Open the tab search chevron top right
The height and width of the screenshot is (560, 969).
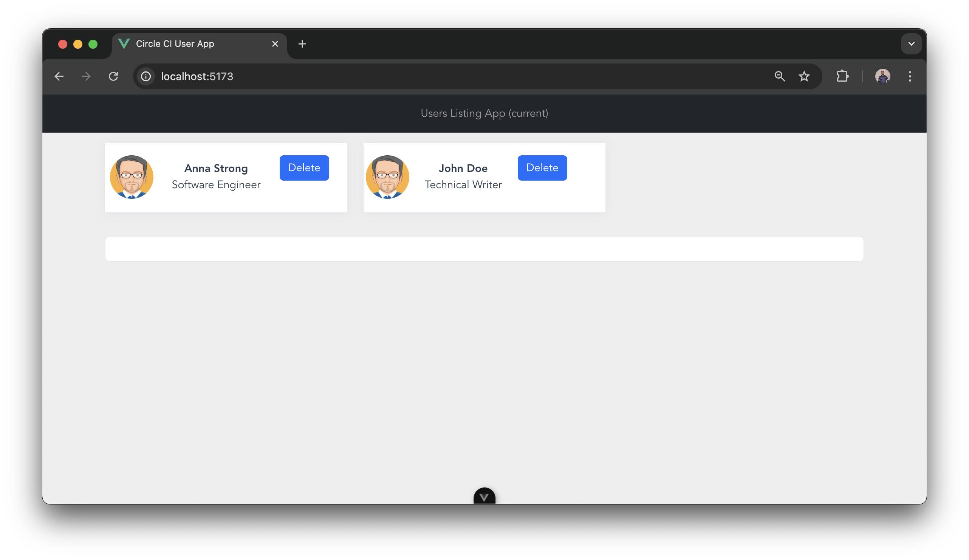coord(911,43)
